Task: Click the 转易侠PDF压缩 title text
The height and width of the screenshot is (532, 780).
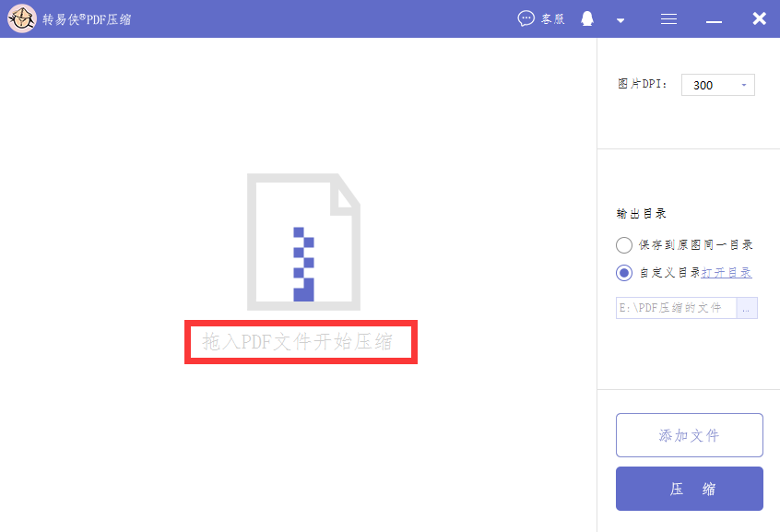Action: [x=87, y=19]
